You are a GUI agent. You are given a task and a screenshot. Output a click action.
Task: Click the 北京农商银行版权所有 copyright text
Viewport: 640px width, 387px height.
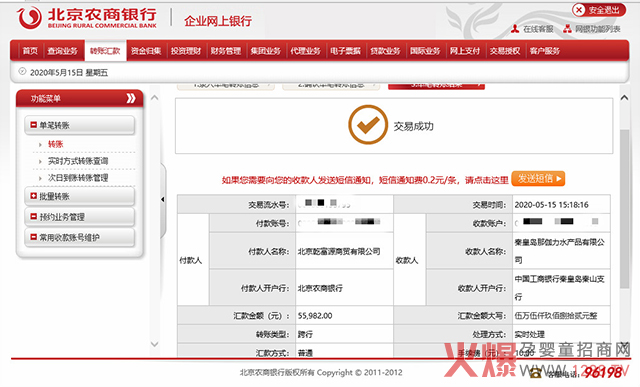point(321,372)
